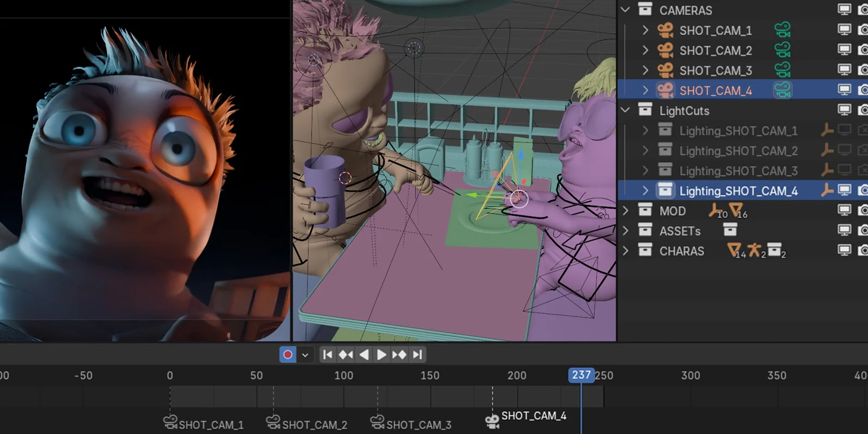The image size is (868, 434).
Task: Open auto-keying dropdown beside record button
Action: coord(305,355)
